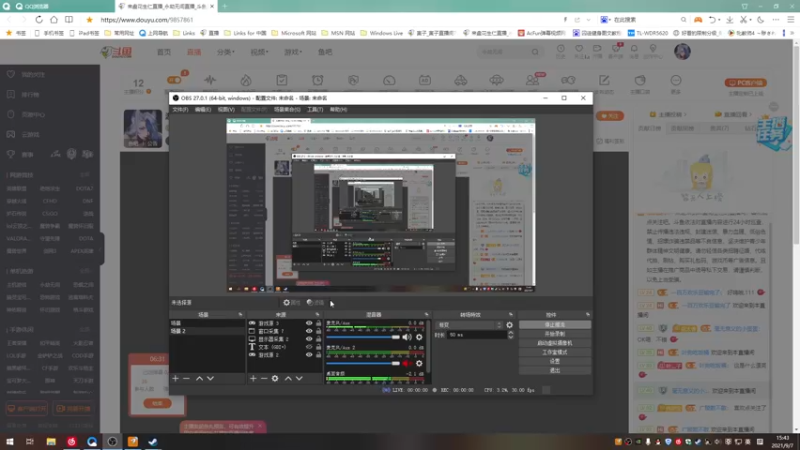
Task: Open the Windows Start menu
Action: [x=10, y=442]
